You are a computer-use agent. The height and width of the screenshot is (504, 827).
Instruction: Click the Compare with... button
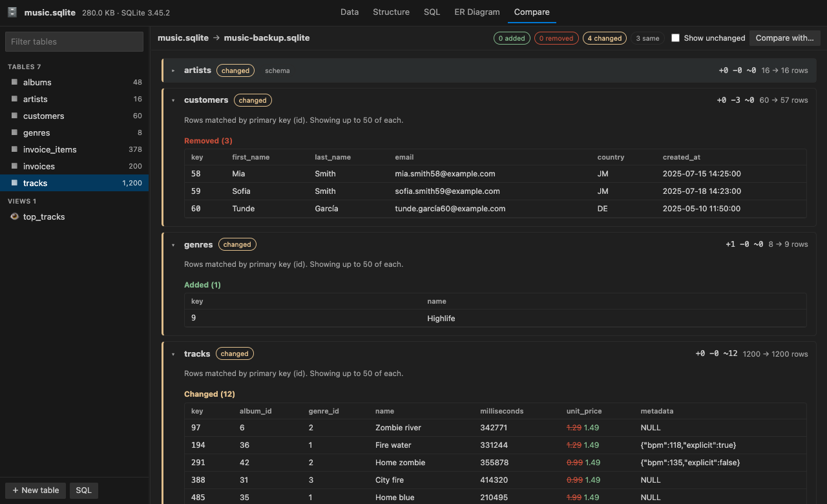click(x=784, y=38)
